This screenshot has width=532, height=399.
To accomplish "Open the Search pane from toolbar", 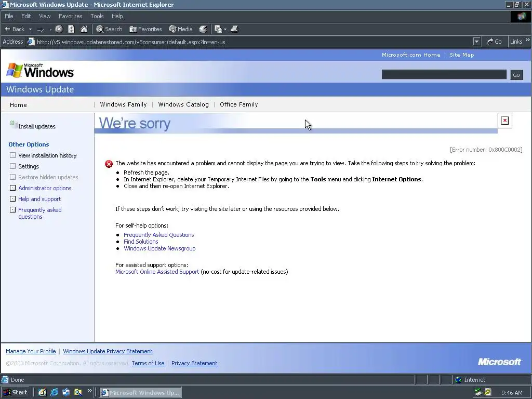I will click(x=109, y=29).
